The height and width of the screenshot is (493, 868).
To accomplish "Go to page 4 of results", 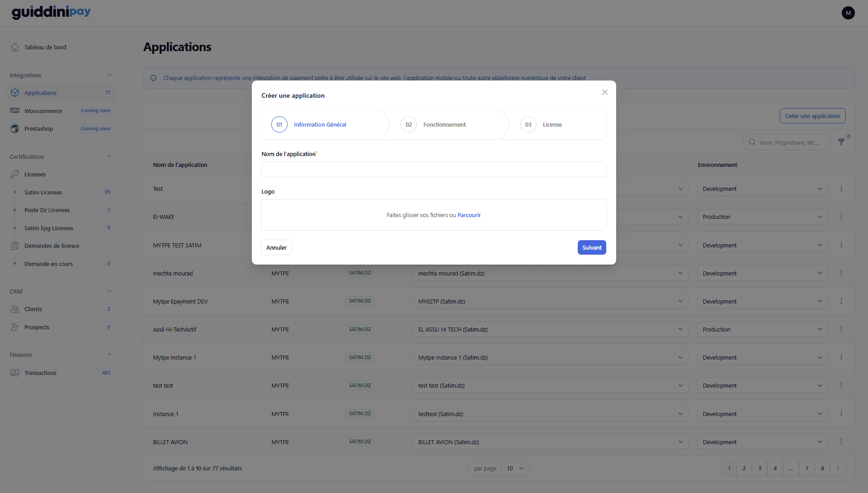I will pos(775,468).
